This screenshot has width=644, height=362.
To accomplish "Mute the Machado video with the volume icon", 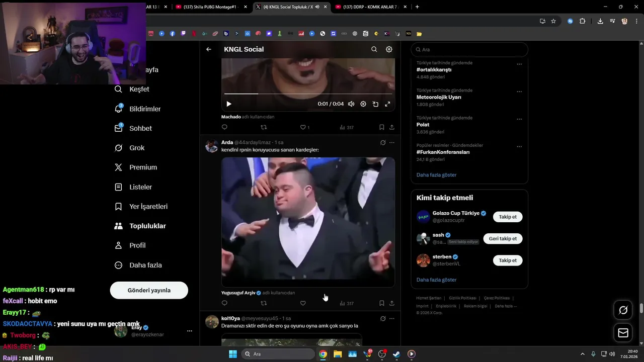I will coord(351,104).
